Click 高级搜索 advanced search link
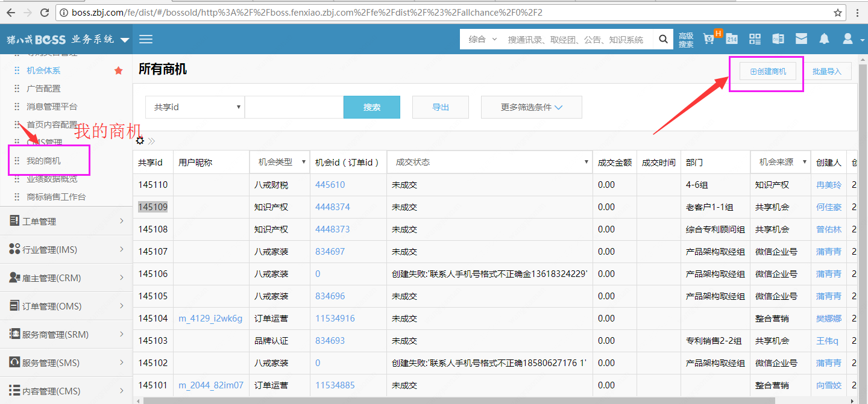Screen dimensions: 868x404 click(x=686, y=40)
